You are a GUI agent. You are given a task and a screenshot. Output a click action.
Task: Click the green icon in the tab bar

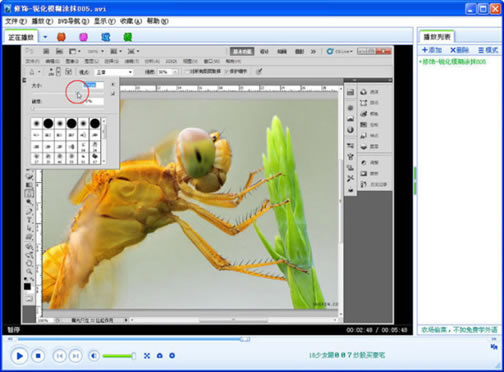point(128,37)
